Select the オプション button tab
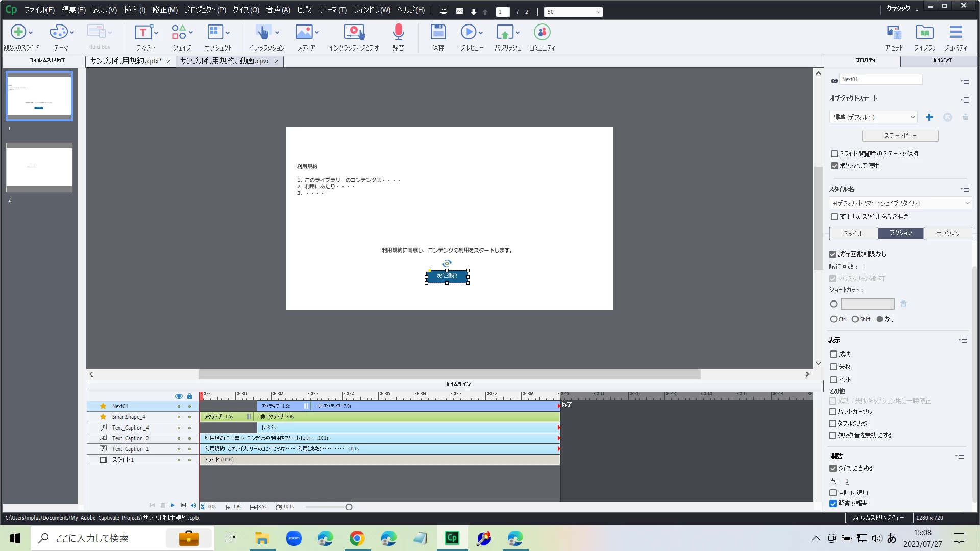Image resolution: width=980 pixels, height=551 pixels. click(x=948, y=234)
